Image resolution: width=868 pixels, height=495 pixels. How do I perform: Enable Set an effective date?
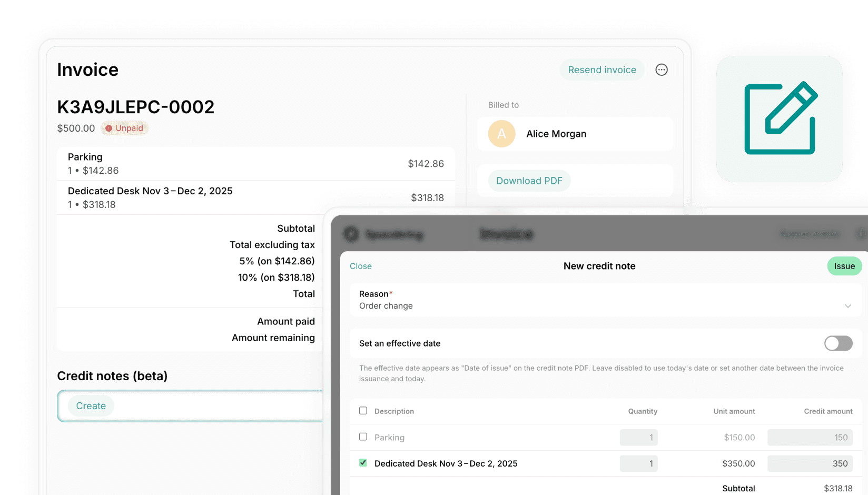pyautogui.click(x=838, y=343)
